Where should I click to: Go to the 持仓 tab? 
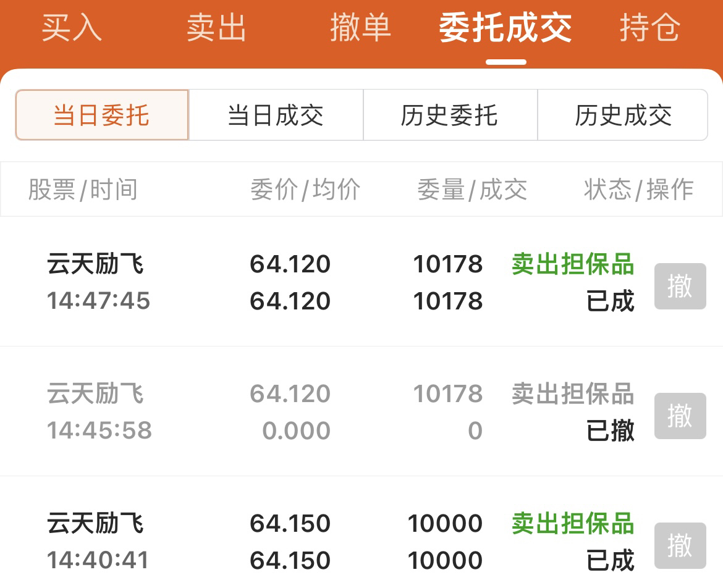[x=649, y=28]
